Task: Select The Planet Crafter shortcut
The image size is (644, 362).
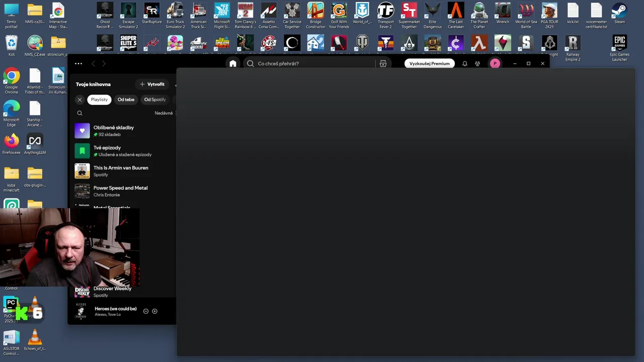Action: tap(479, 16)
